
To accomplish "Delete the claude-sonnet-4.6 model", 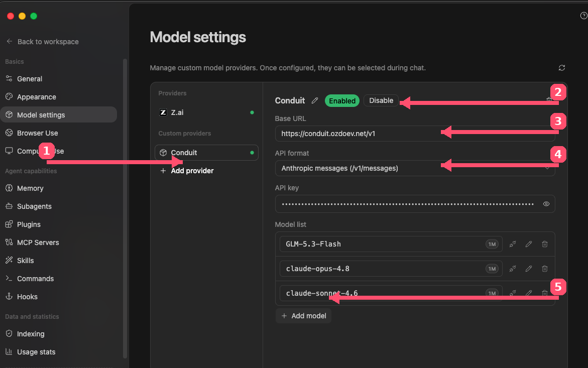I will pos(545,293).
